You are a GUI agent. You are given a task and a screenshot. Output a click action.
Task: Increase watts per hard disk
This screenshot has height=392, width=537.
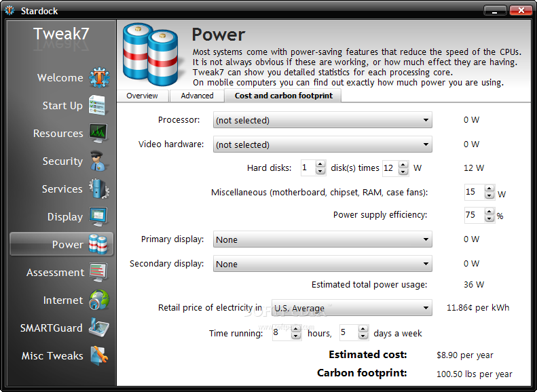403,164
